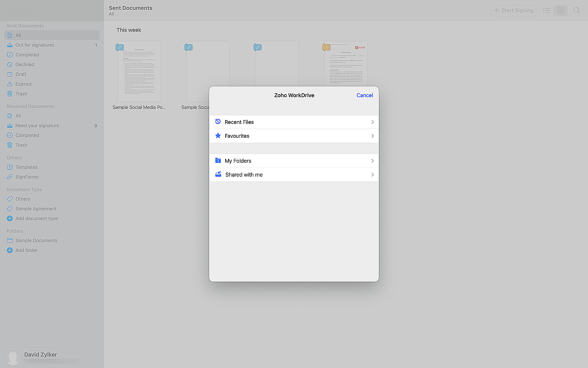Click David Zylker profile avatar
This screenshot has height=368, width=588.
[13, 357]
